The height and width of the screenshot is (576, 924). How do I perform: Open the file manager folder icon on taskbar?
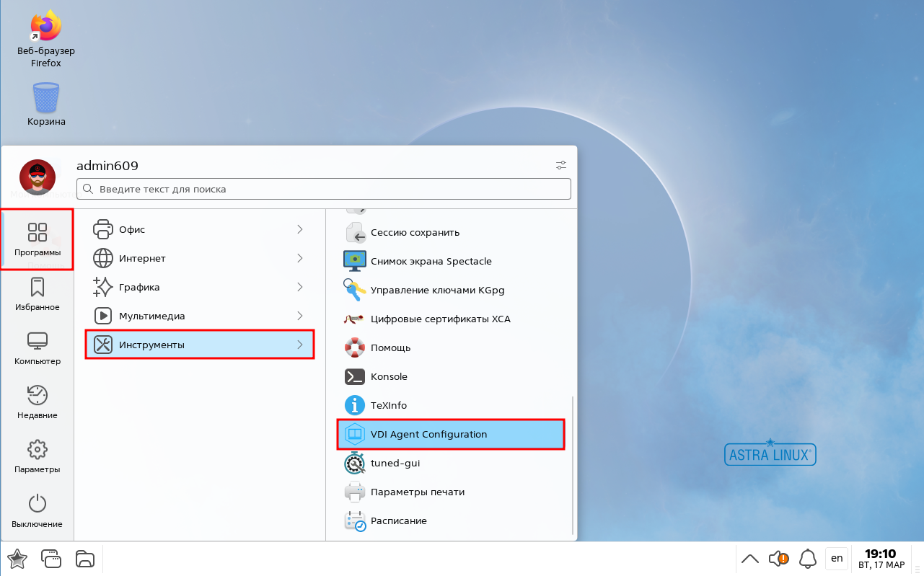pos(85,558)
